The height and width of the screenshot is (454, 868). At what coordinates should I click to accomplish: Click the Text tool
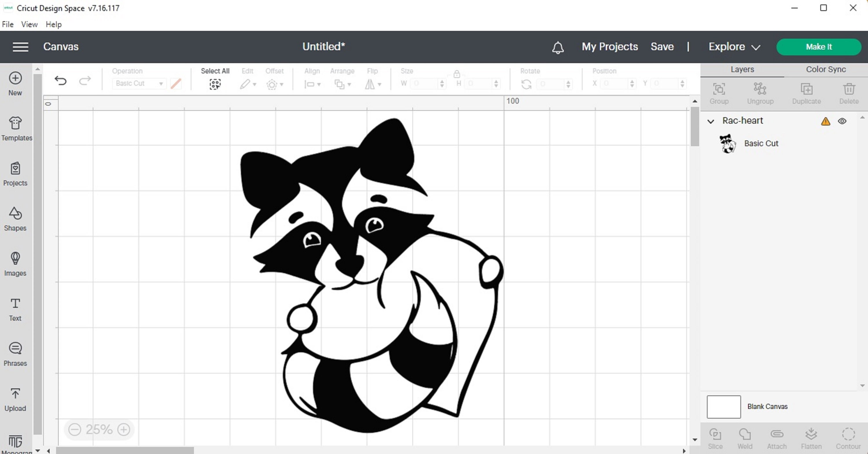[x=15, y=309]
